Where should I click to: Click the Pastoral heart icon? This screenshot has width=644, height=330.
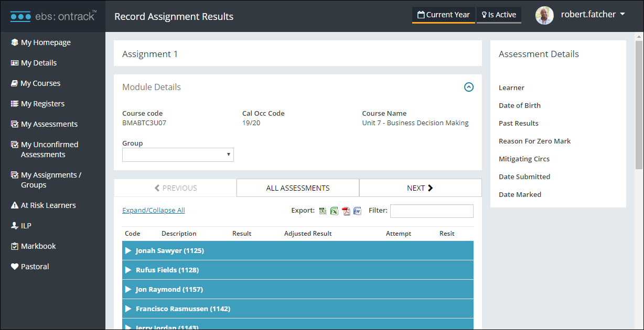(15, 266)
